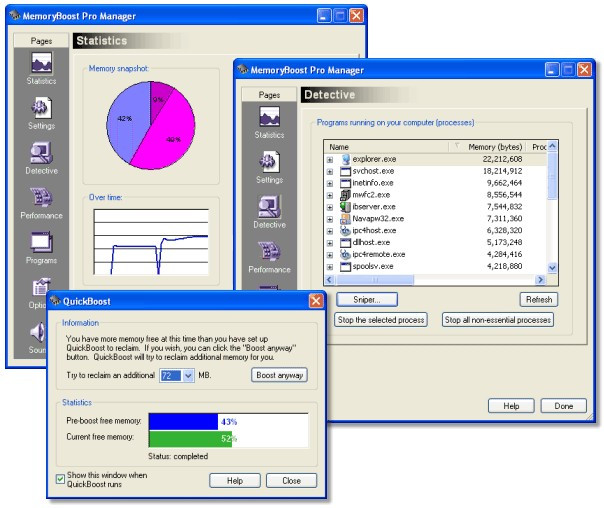Screen dimensions: 604x508
Task: Click Help in Detective window
Action: pyautogui.click(x=511, y=406)
